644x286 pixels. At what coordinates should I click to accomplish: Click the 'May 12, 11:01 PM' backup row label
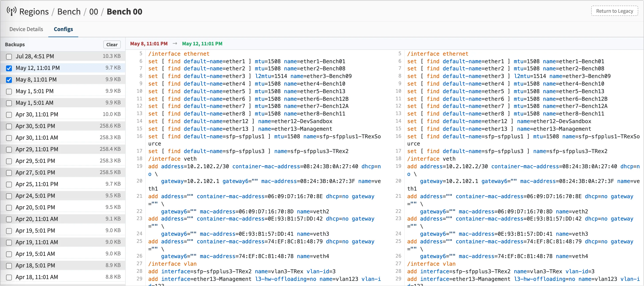click(x=38, y=68)
